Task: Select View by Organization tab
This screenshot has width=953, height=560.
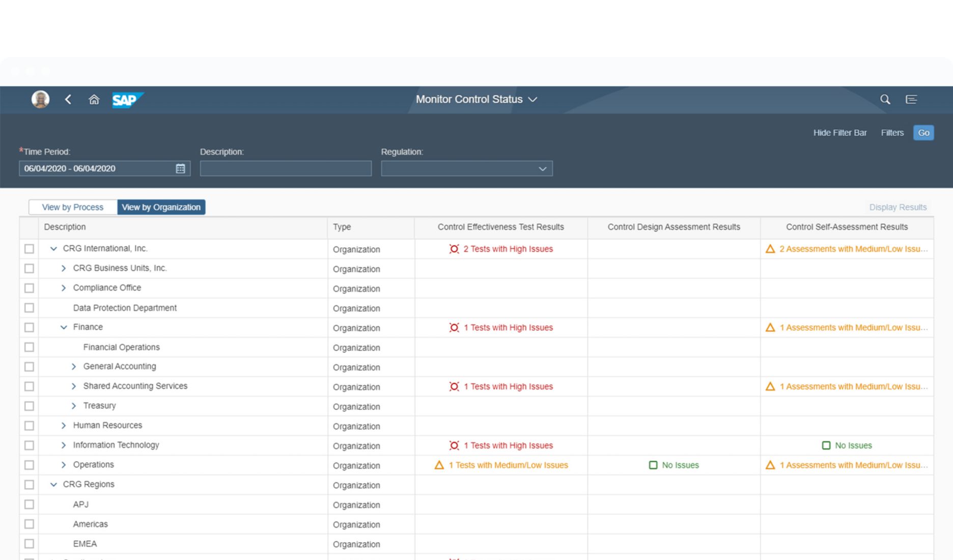Action: tap(161, 207)
